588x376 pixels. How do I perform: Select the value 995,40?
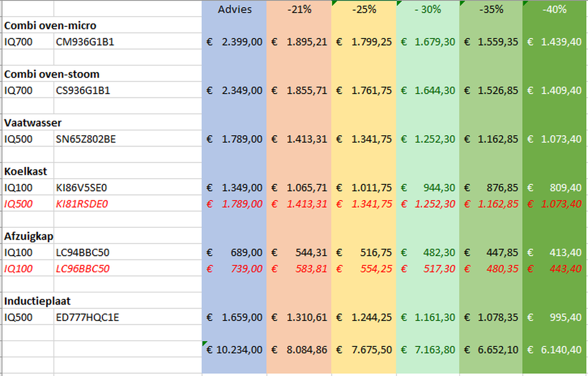[x=555, y=317]
